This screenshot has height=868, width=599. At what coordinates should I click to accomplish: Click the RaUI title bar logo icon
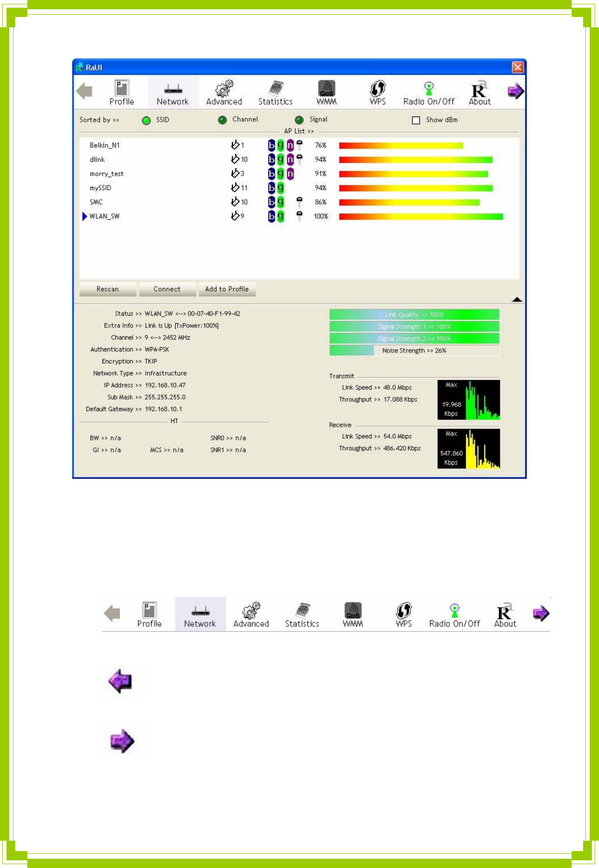coord(79,67)
